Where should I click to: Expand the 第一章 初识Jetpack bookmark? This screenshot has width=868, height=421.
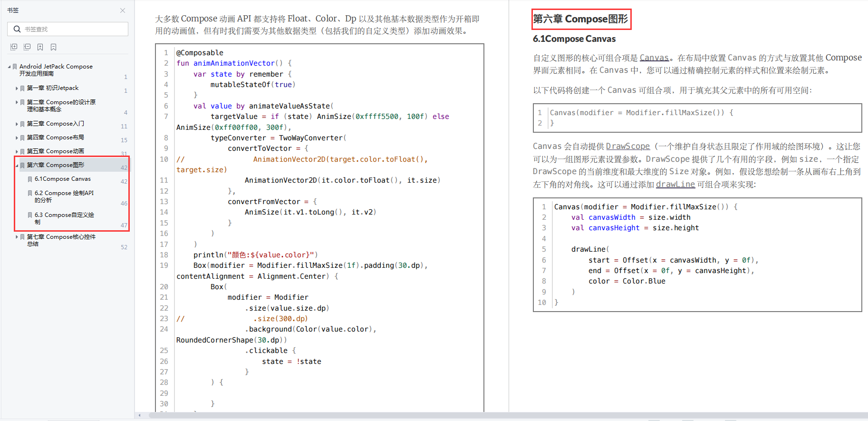pyautogui.click(x=17, y=88)
